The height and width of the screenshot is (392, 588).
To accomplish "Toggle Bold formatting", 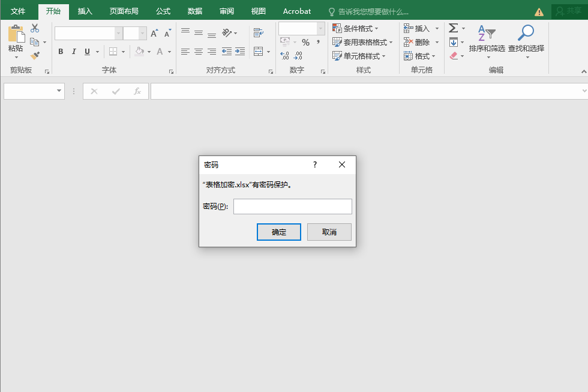I will pyautogui.click(x=61, y=52).
